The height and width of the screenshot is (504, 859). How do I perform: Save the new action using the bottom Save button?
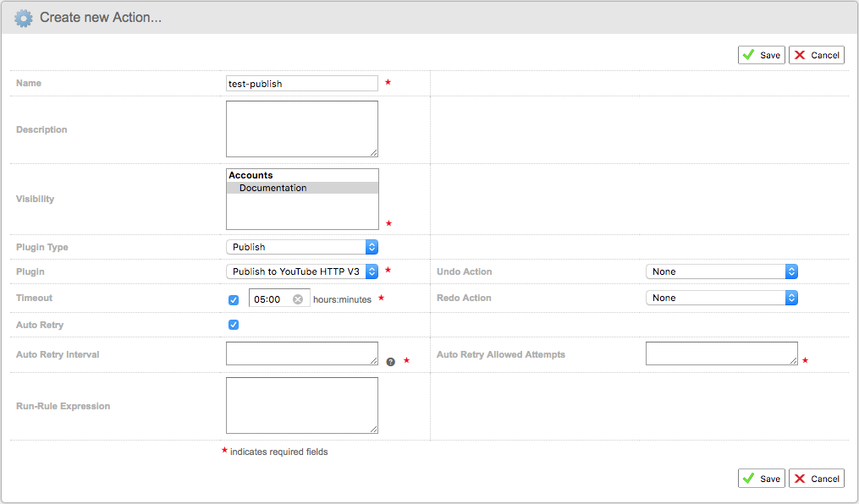coord(761,478)
